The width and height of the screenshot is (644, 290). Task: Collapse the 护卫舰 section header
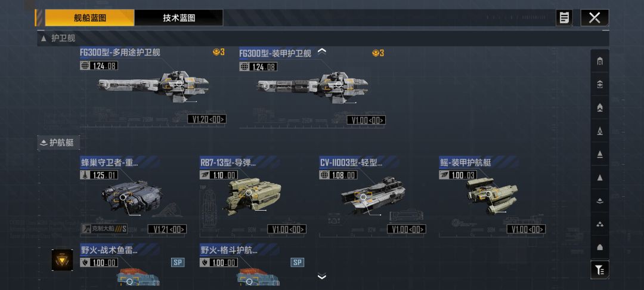pyautogui.click(x=57, y=38)
